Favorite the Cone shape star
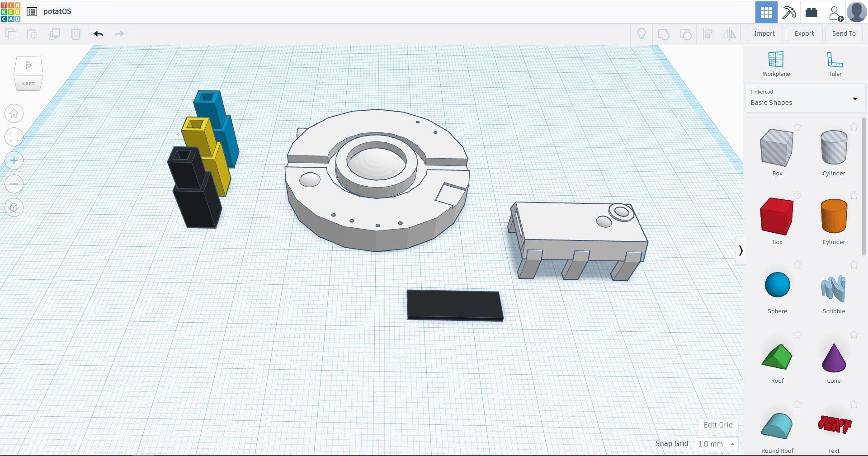 tap(854, 335)
